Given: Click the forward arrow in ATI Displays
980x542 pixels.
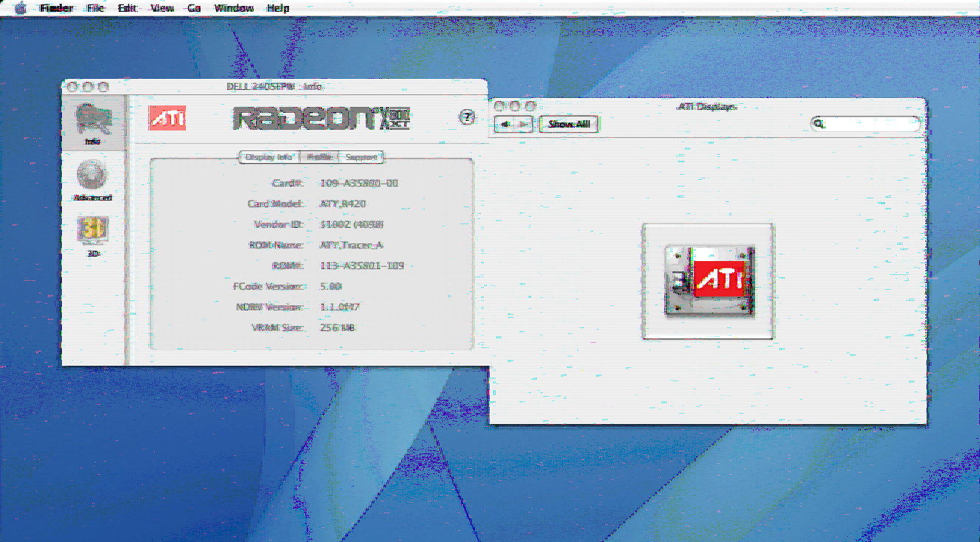Looking at the screenshot, I should pyautogui.click(x=524, y=125).
